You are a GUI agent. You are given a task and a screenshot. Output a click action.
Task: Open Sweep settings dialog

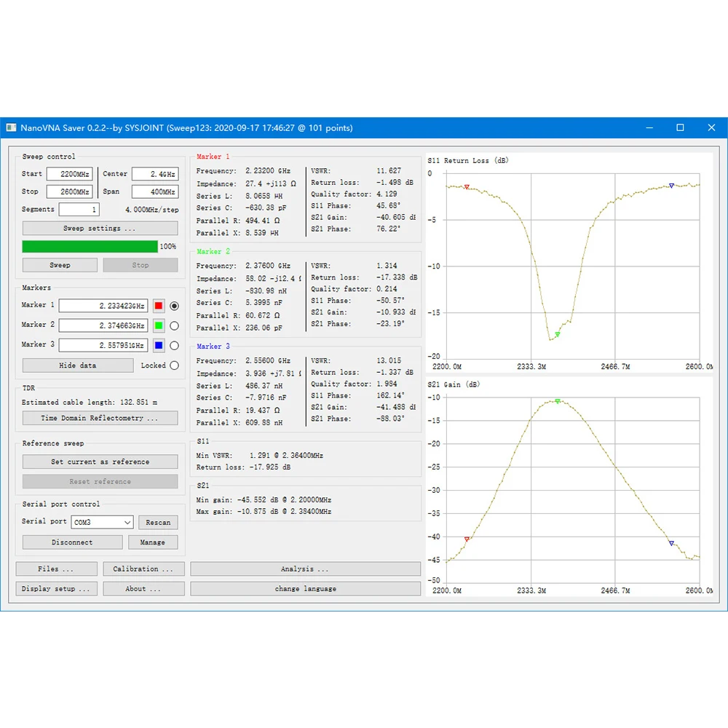(100, 229)
